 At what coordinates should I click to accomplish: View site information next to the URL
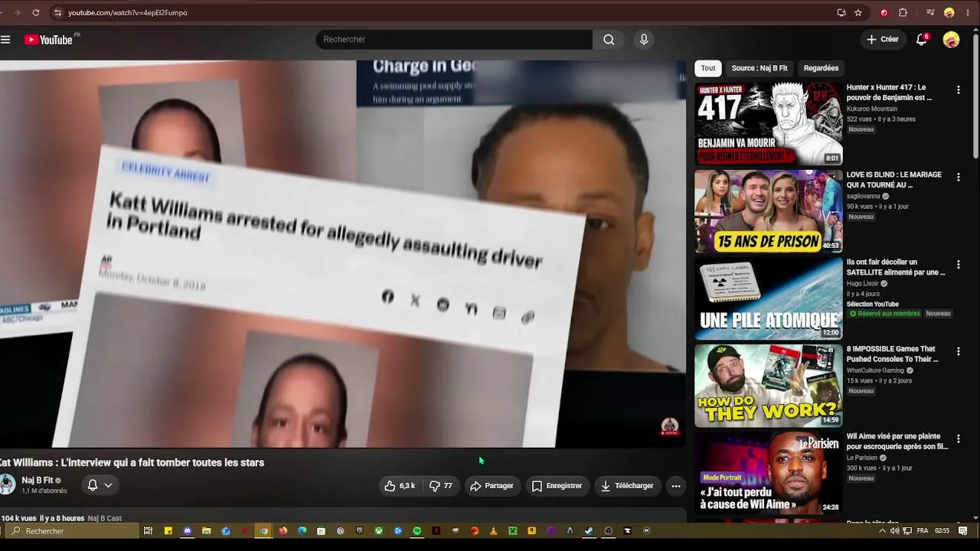[57, 12]
